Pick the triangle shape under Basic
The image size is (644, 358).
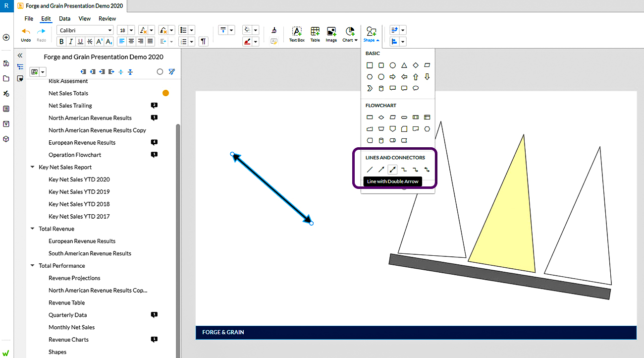click(404, 65)
